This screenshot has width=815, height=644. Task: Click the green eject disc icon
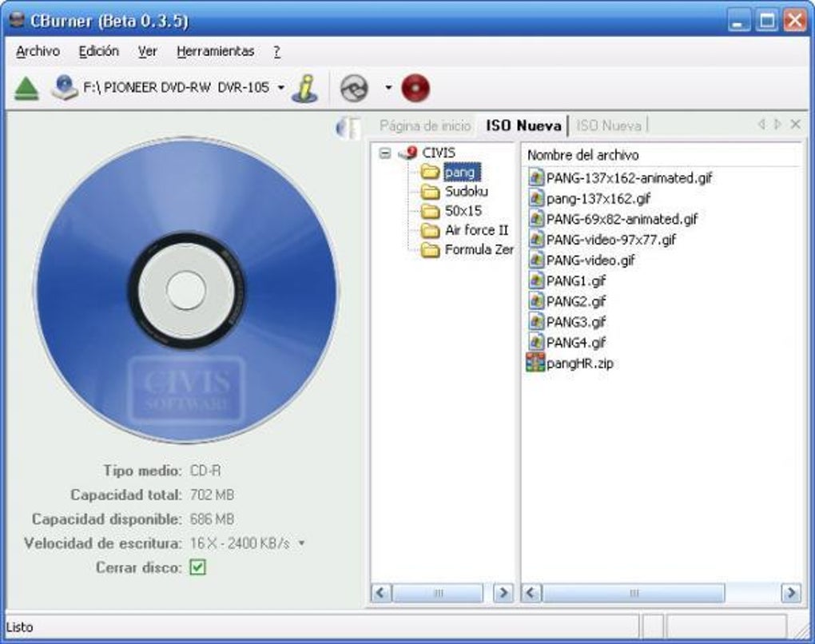point(26,89)
